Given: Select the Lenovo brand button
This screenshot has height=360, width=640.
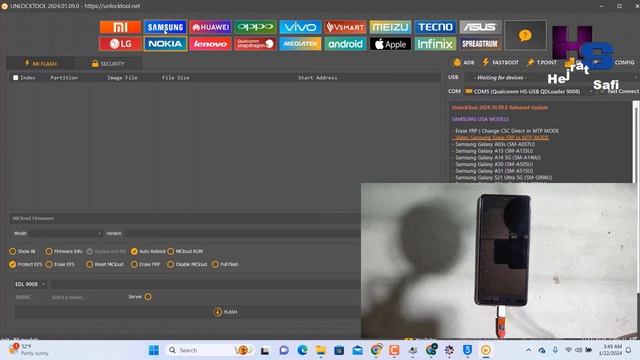Looking at the screenshot, I should tap(210, 44).
